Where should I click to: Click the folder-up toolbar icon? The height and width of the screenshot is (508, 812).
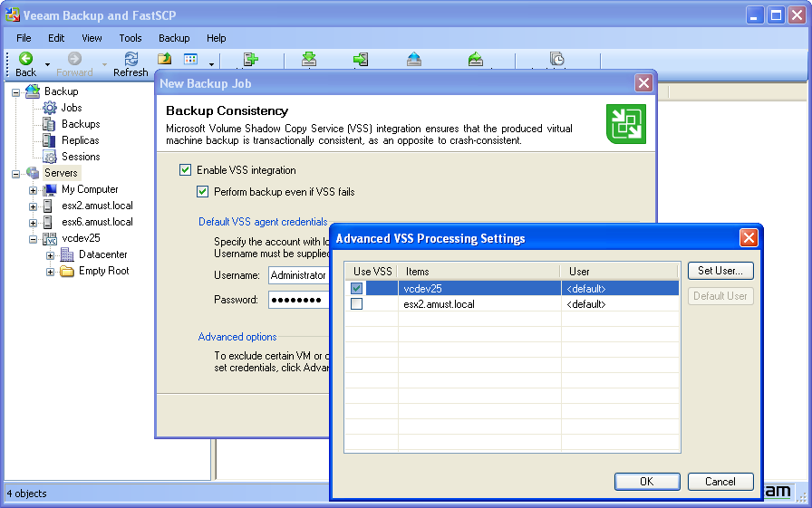165,59
